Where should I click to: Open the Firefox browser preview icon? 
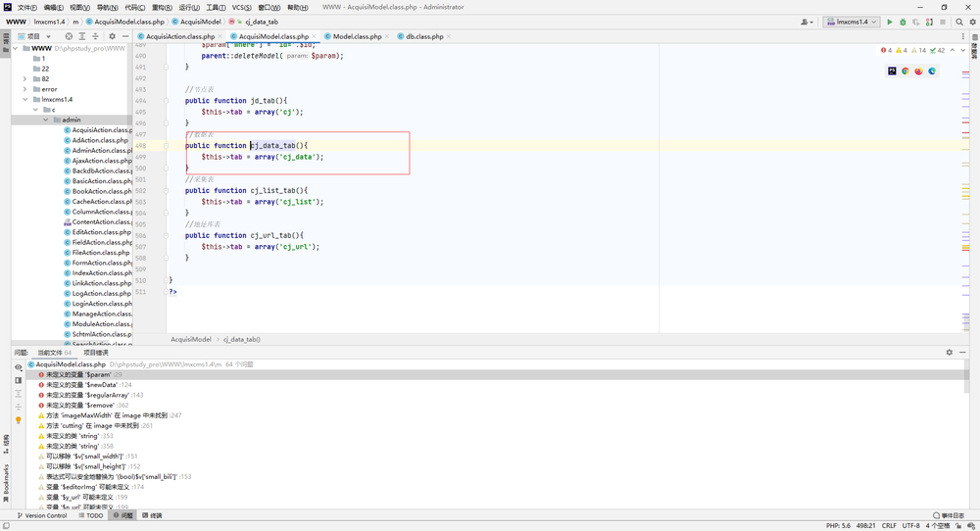pyautogui.click(x=918, y=72)
